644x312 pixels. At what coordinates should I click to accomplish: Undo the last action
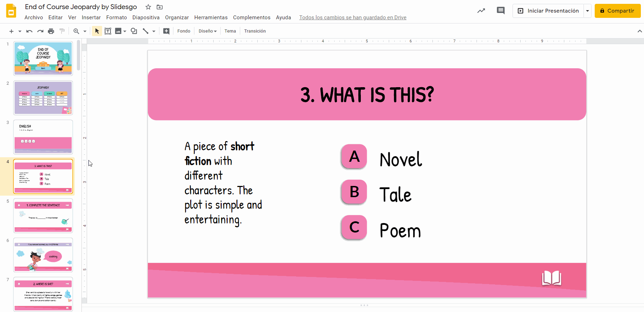pyautogui.click(x=29, y=31)
